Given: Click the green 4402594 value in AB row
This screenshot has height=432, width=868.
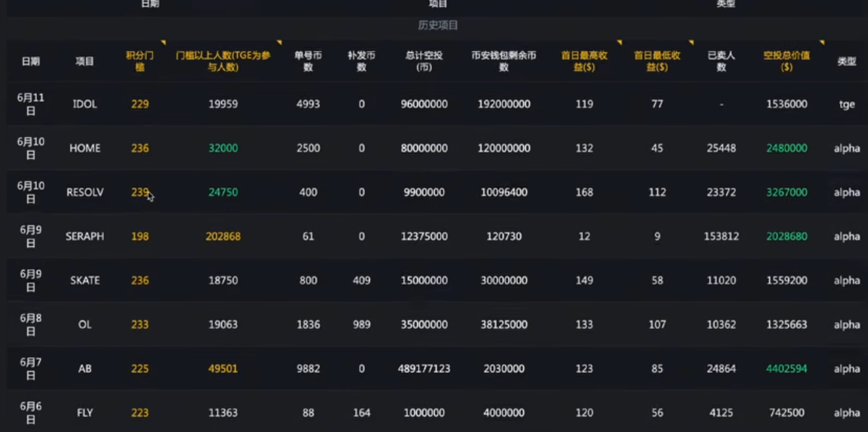Looking at the screenshot, I should coord(787,369).
